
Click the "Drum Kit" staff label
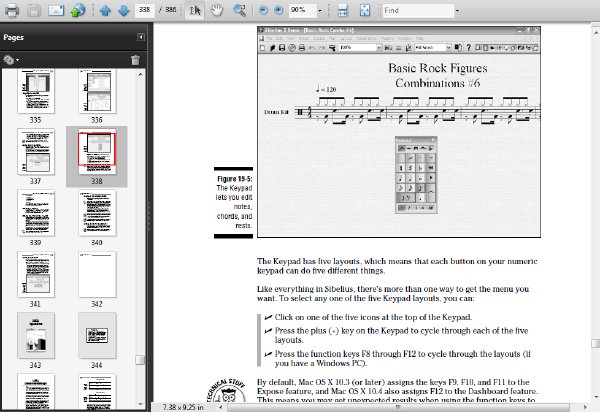tap(276, 112)
